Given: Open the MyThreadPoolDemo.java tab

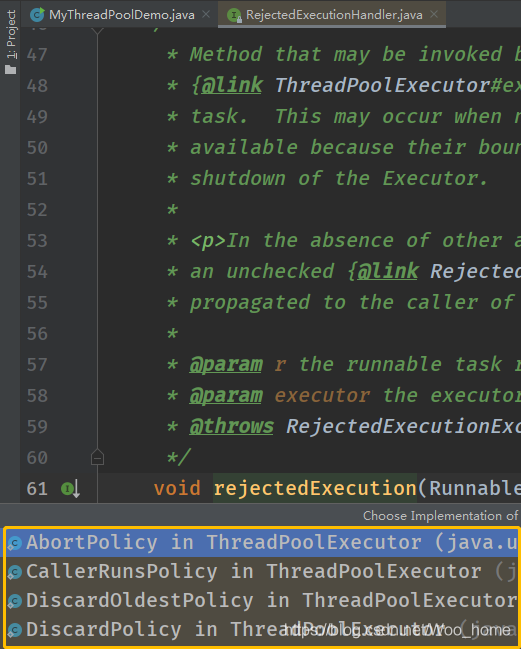Looking at the screenshot, I should point(121,15).
